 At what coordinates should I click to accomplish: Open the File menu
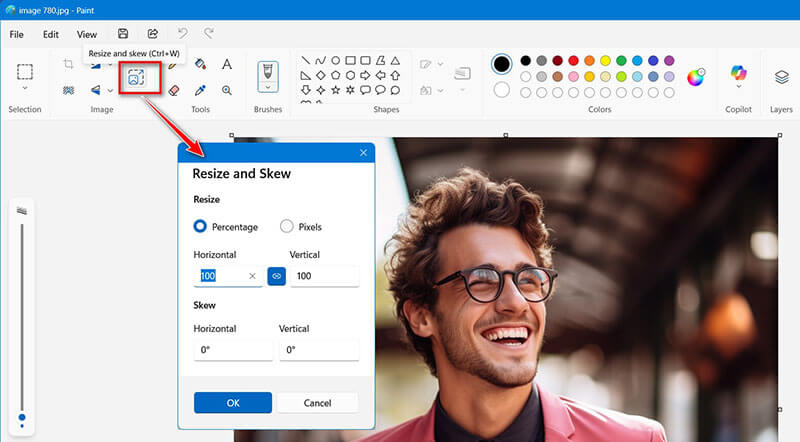tap(17, 34)
